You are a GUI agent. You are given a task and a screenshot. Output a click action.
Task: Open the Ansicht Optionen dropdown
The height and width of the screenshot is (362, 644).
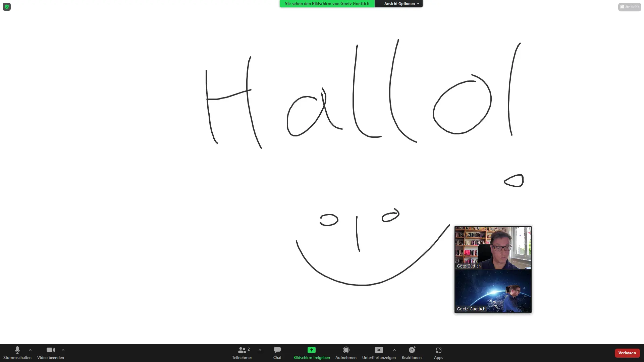(x=401, y=4)
